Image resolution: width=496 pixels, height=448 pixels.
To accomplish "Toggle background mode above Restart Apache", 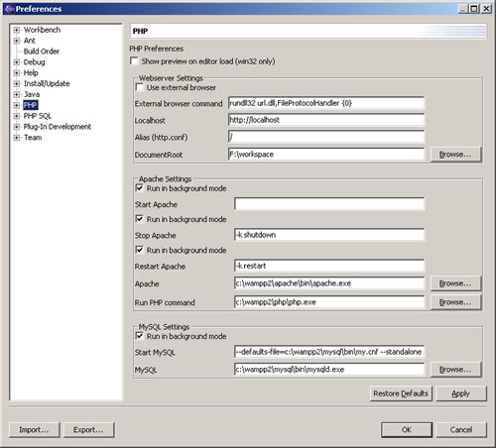I will [x=140, y=250].
